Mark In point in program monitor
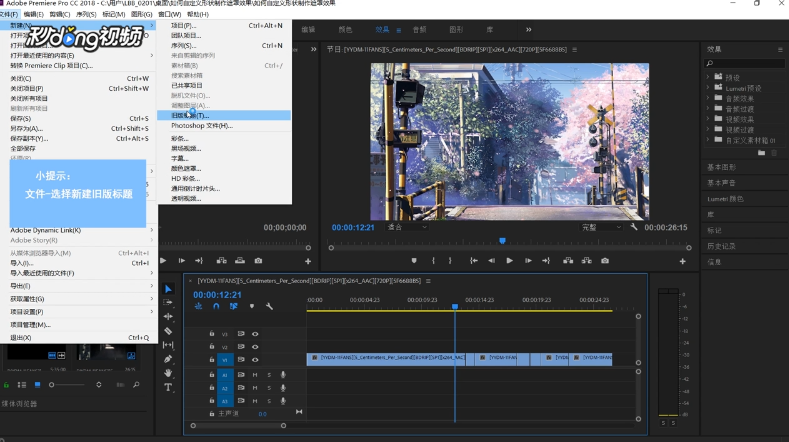The height and width of the screenshot is (442, 789). click(x=433, y=260)
